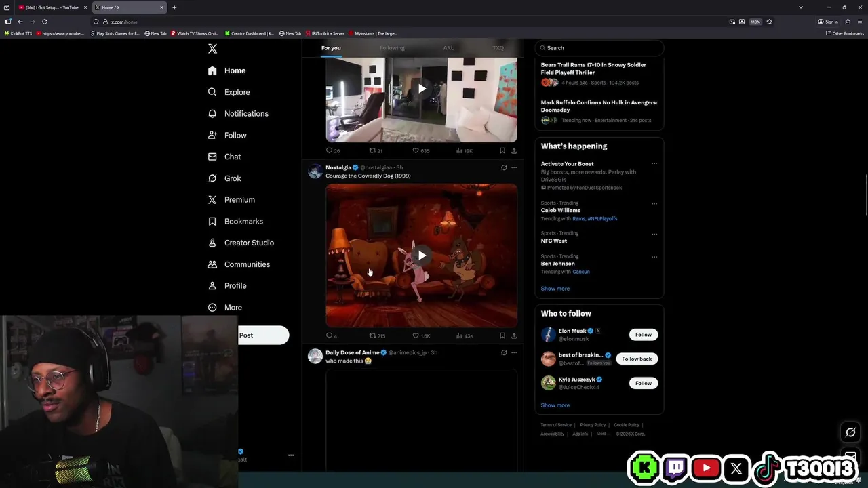This screenshot has width=868, height=488.
Task: Follow Elon Musk
Action: pyautogui.click(x=644, y=335)
